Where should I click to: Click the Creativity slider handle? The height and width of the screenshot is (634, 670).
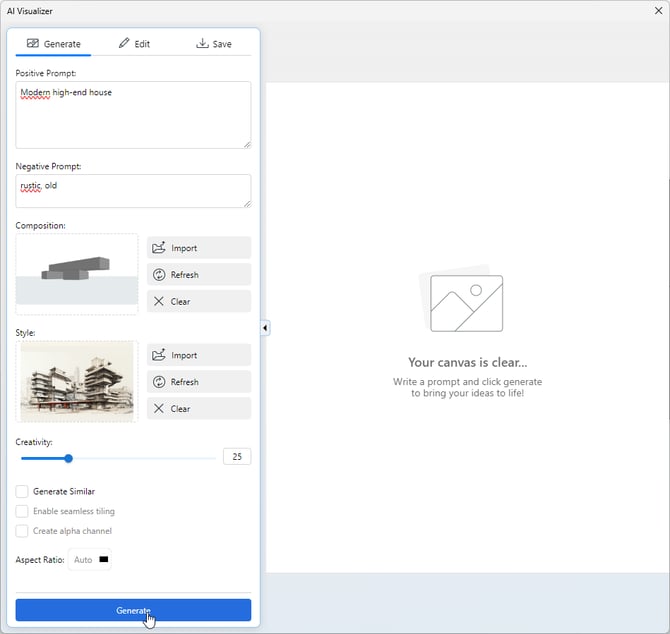[x=69, y=458]
